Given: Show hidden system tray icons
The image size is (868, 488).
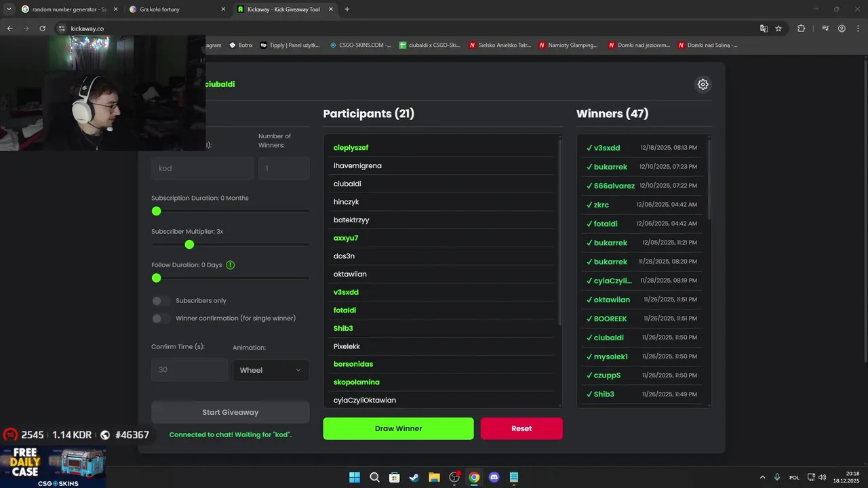Looking at the screenshot, I should 762,477.
